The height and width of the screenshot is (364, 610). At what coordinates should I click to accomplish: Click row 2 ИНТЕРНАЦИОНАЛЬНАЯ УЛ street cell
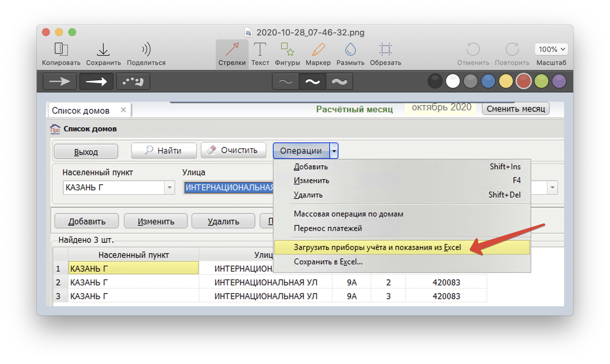[x=266, y=282]
